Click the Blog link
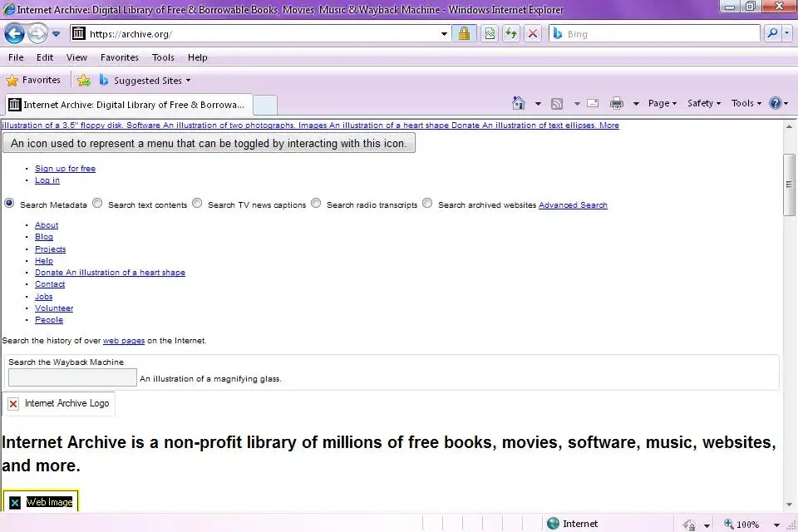798x532 pixels. (44, 237)
